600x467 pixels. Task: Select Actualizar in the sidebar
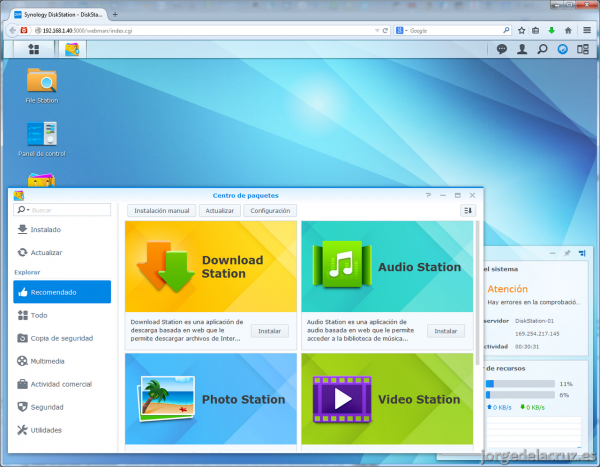[x=62, y=253]
